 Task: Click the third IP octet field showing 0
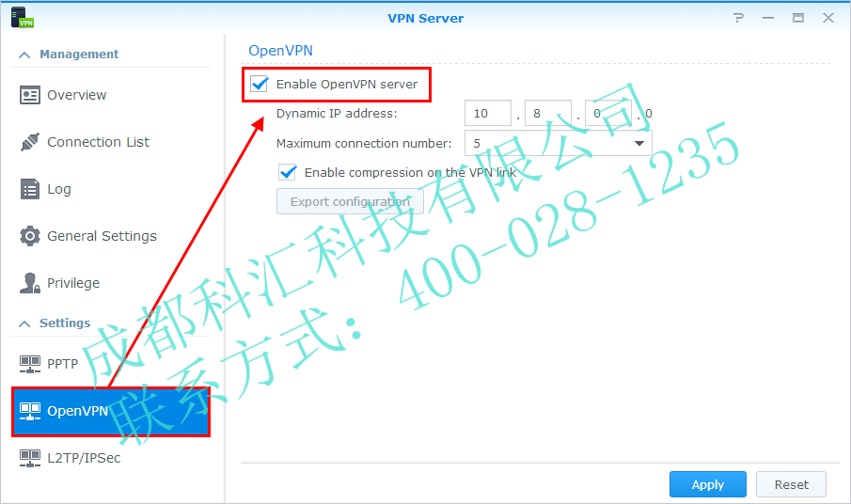[607, 114]
